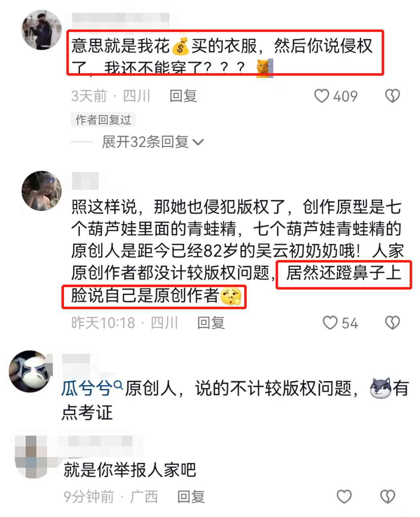The width and height of the screenshot is (420, 517).
Task: Tap the comment text 就是你举报人家吧
Action: (x=130, y=470)
